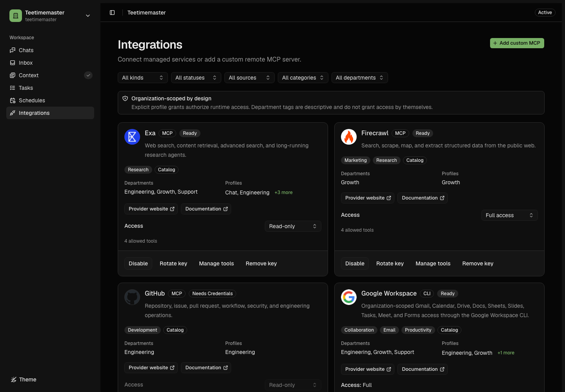Click external-link icon on GitHub Documentation

pos(226,368)
